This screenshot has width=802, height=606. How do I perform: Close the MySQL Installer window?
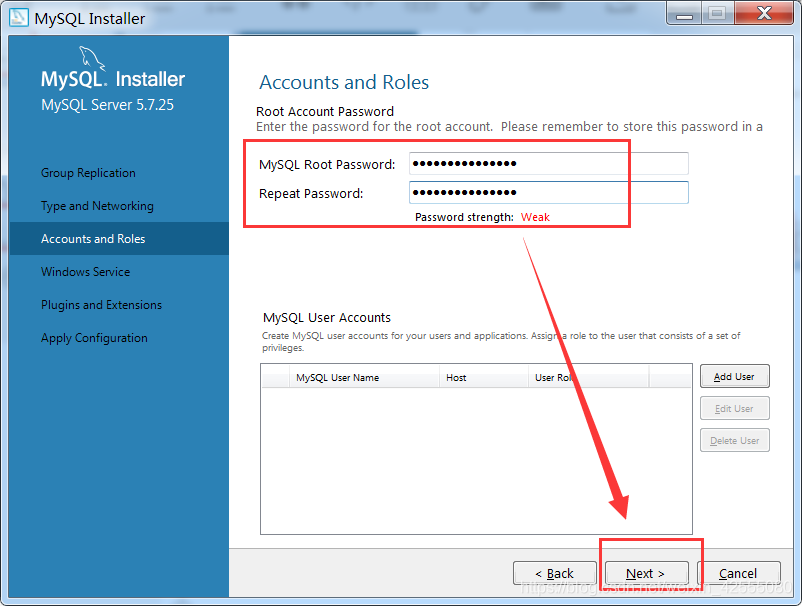[764, 14]
